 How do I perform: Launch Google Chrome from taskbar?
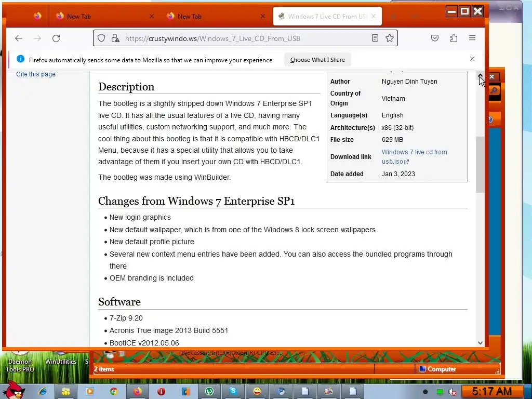(x=114, y=391)
